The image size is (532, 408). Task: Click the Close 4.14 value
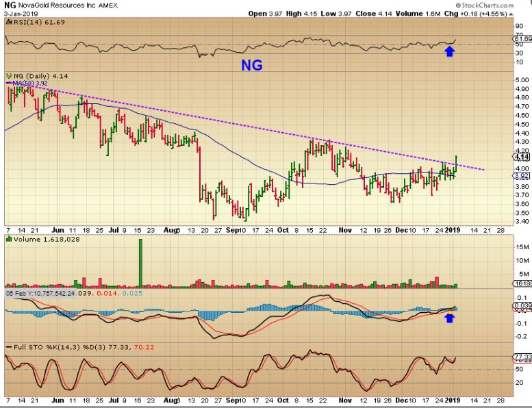click(x=374, y=14)
